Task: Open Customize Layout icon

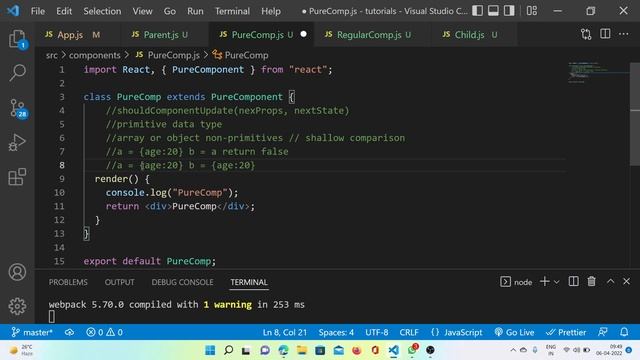Action: point(531,11)
